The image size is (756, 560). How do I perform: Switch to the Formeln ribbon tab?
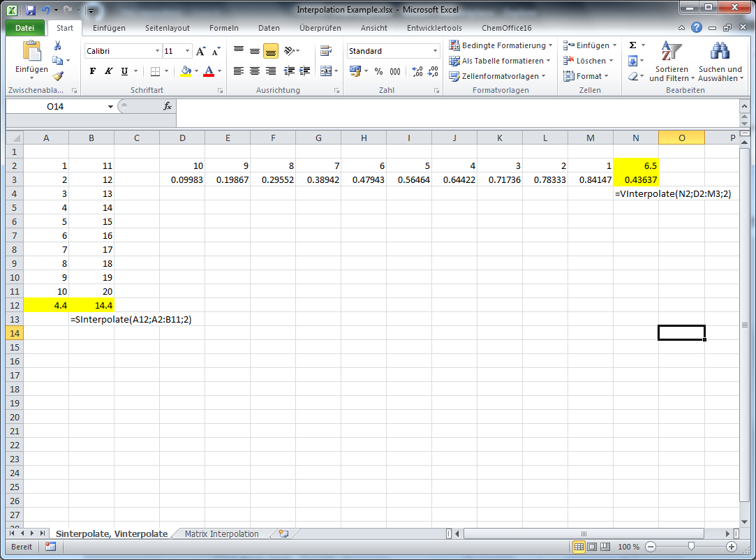click(x=224, y=28)
